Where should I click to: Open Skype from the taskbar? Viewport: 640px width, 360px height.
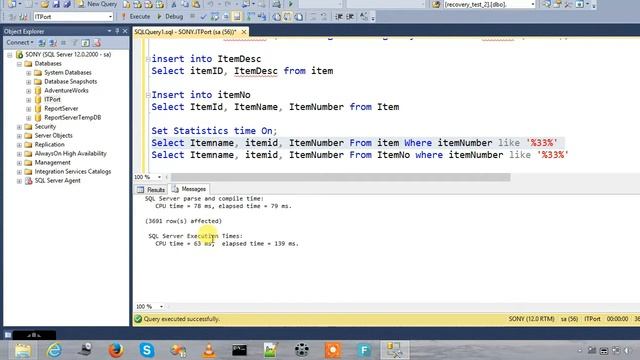point(147,350)
